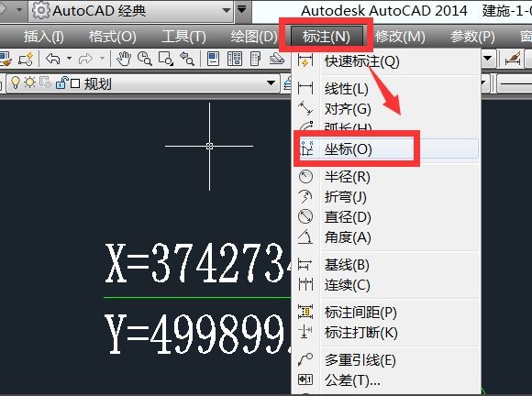
Task: Click the Undo arrow icon
Action: 53,59
